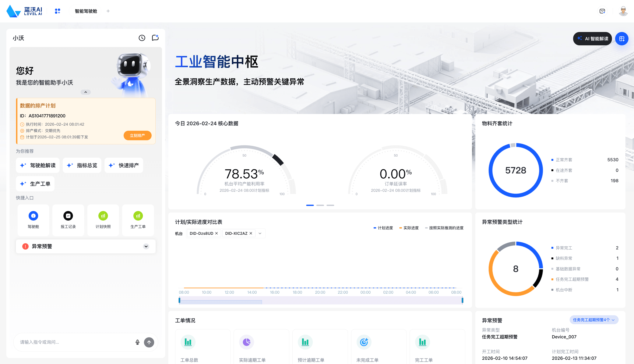The width and height of the screenshot is (634, 364).
Task: Open the machine selection dropdown in 计划/实际进度对比表
Action: pos(260,233)
